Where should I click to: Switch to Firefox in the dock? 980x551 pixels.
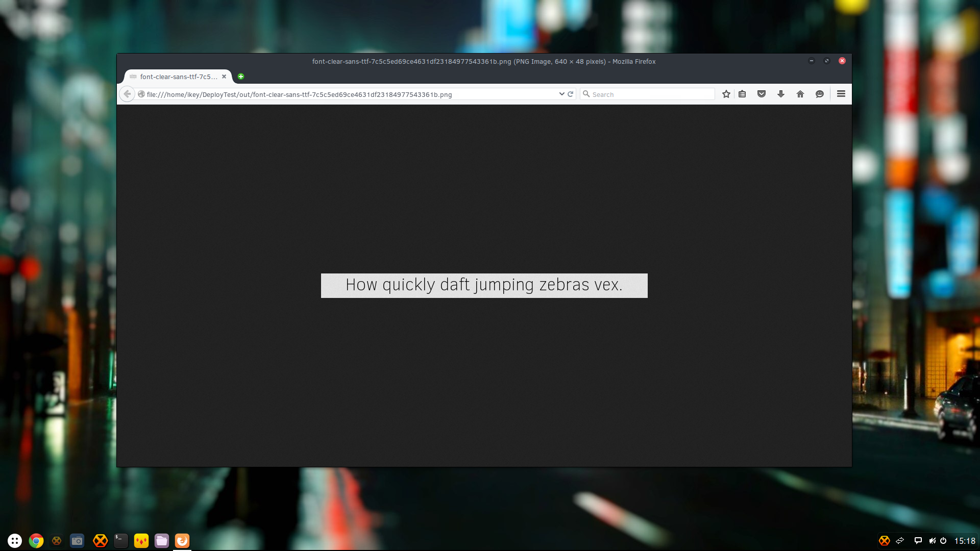coord(182,541)
